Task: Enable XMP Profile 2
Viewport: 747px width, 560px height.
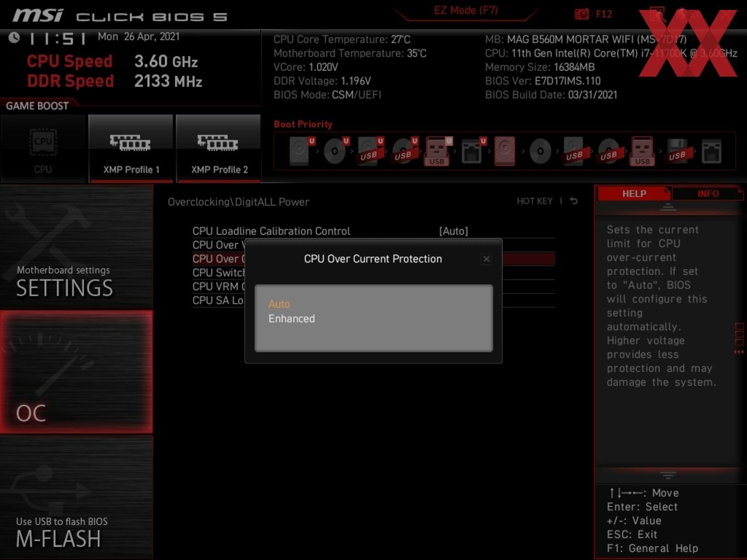Action: click(x=219, y=148)
